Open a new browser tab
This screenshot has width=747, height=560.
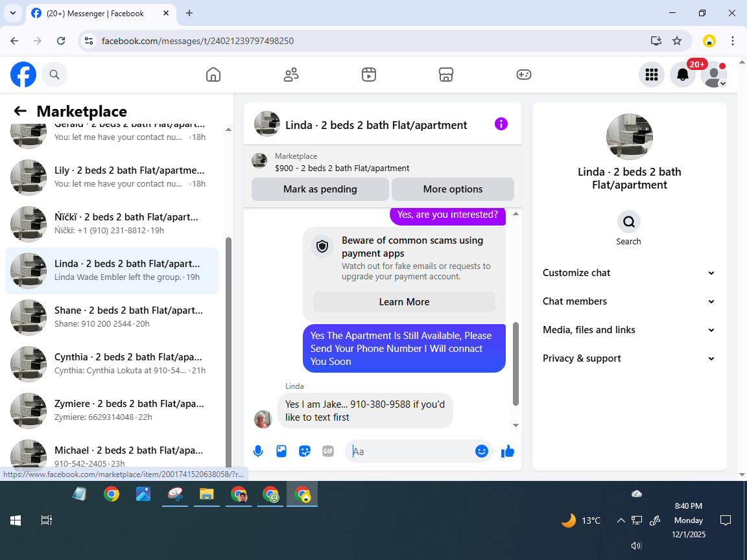click(189, 14)
